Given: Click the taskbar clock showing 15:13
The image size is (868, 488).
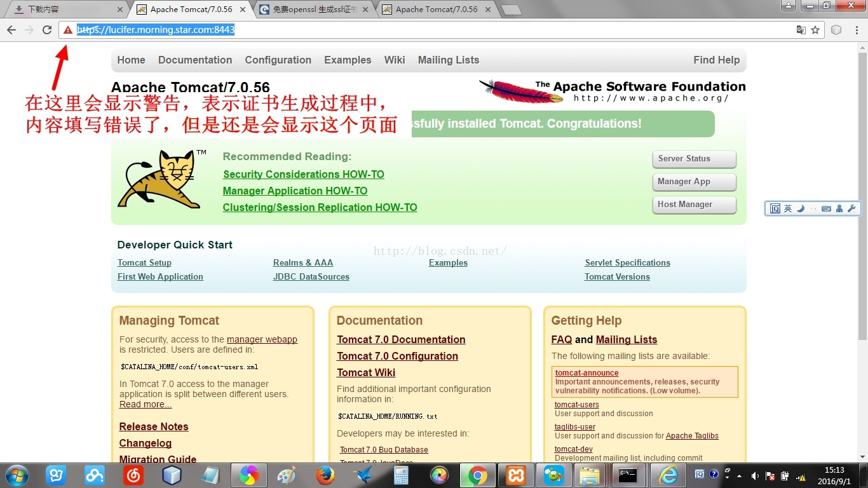Looking at the screenshot, I should click(834, 475).
